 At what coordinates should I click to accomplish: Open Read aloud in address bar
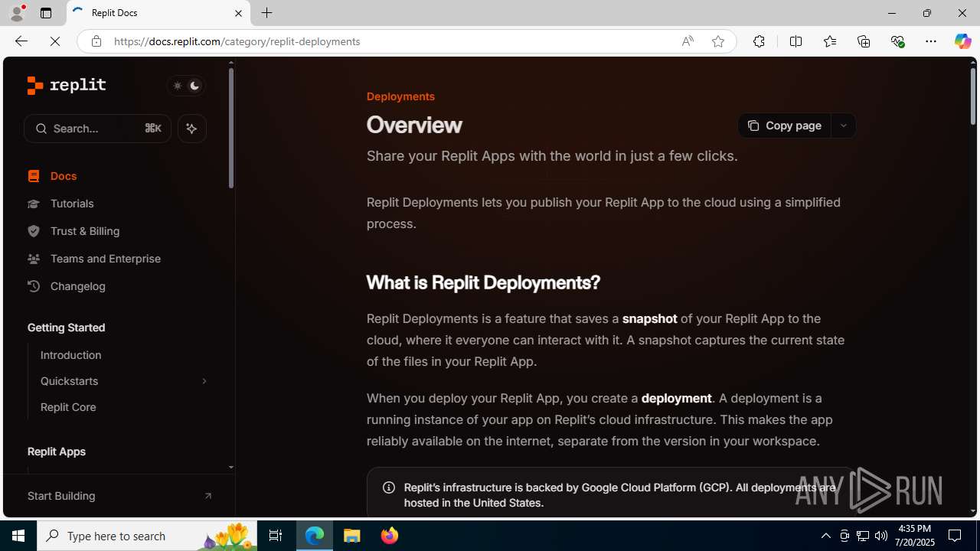pos(688,41)
